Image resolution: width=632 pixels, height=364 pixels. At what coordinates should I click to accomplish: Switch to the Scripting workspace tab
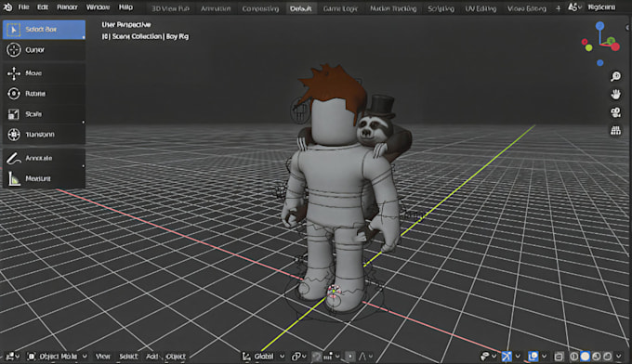tap(441, 8)
